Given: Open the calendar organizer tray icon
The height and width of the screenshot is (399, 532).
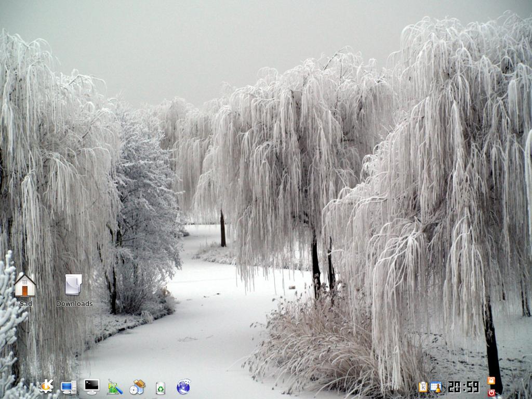Looking at the screenshot, I should pos(436,387).
